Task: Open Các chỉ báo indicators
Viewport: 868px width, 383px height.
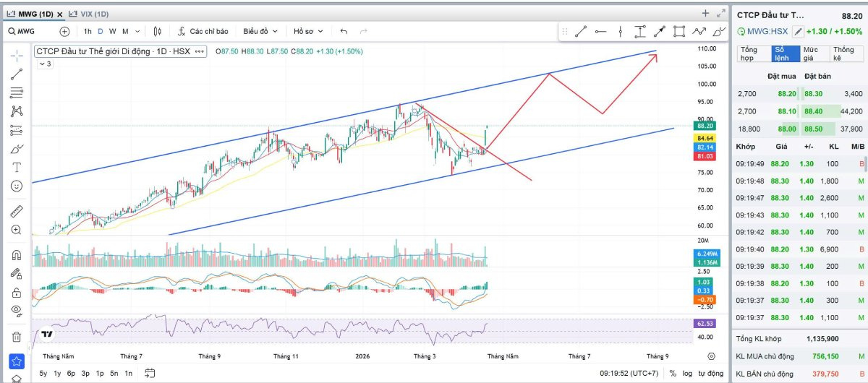Action: 203,31
